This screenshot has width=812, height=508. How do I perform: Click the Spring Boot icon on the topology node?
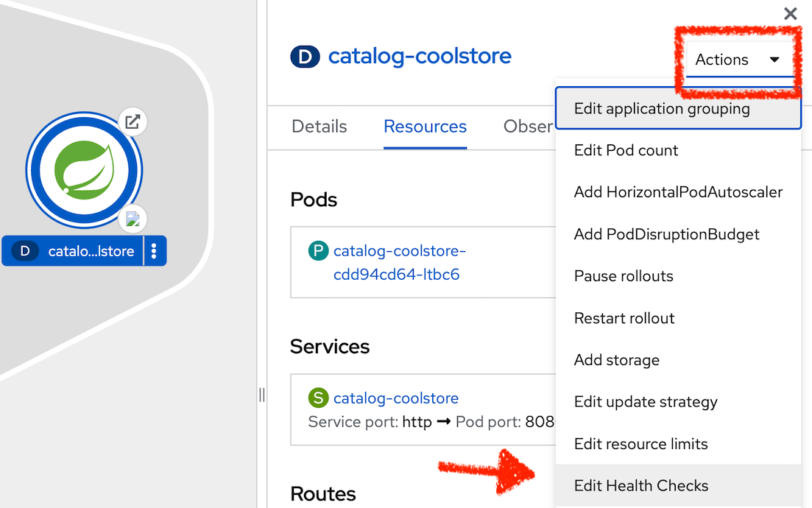click(x=85, y=169)
